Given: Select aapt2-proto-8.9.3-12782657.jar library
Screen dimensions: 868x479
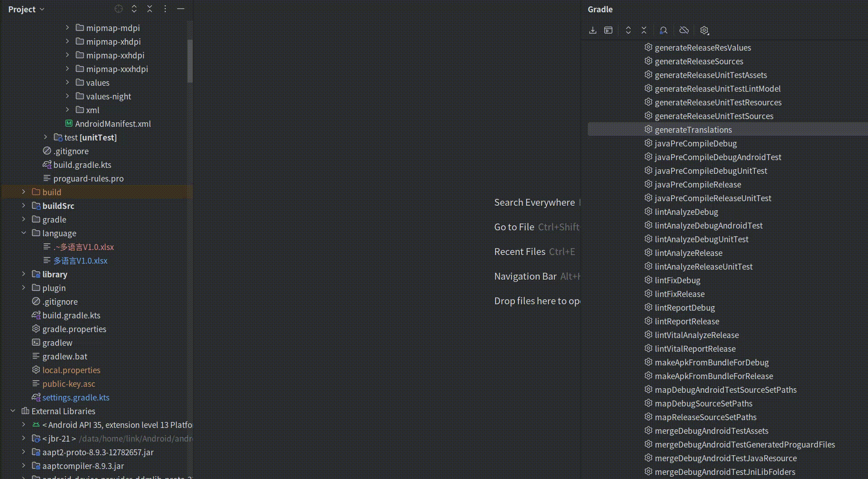Looking at the screenshot, I should (98, 452).
